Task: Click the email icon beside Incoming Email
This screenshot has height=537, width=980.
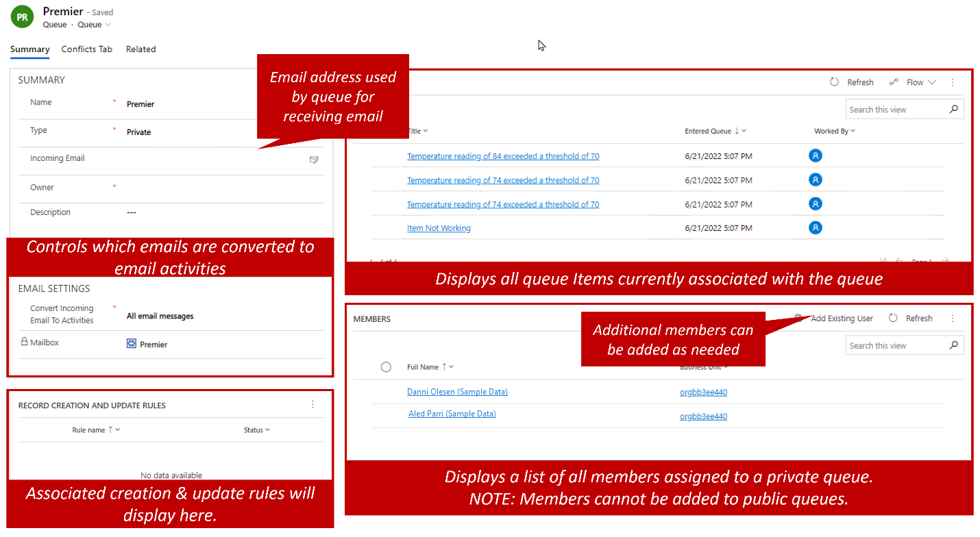Action: 314,160
